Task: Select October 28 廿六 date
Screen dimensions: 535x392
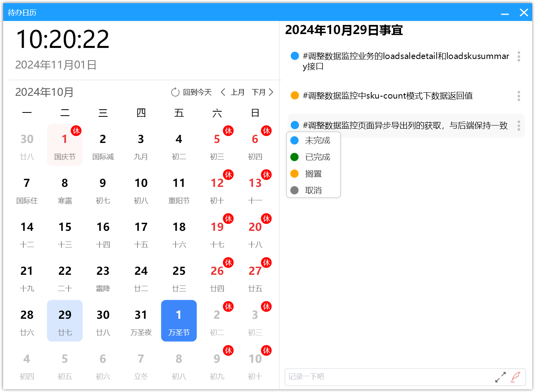Action: 27,321
